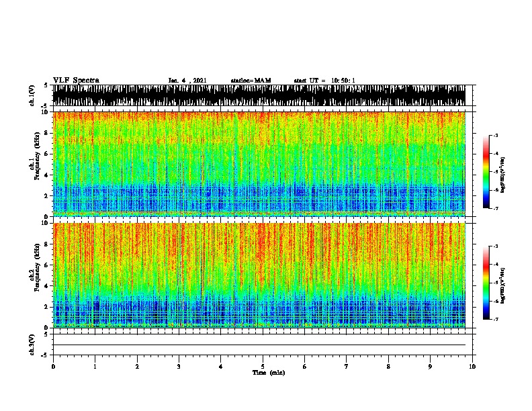Click the time axis end tick label "10"
The width and height of the screenshot is (532, 411).
[472, 367]
